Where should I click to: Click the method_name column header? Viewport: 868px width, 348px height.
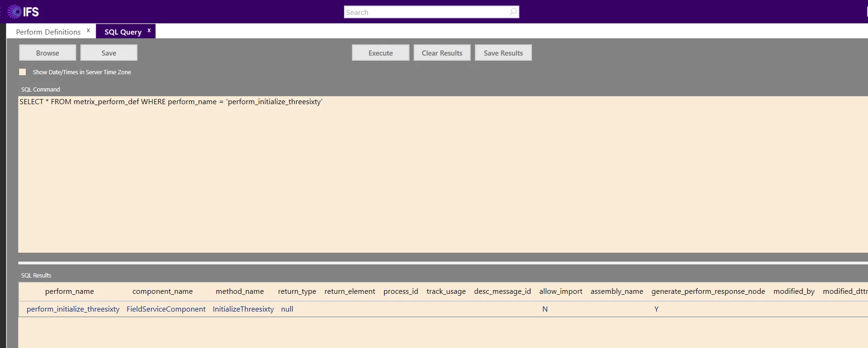240,291
